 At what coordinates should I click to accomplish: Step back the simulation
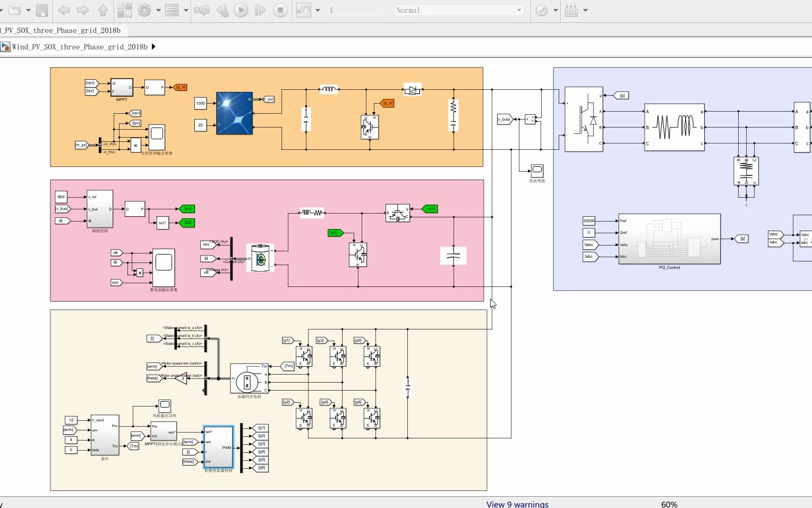click(223, 10)
